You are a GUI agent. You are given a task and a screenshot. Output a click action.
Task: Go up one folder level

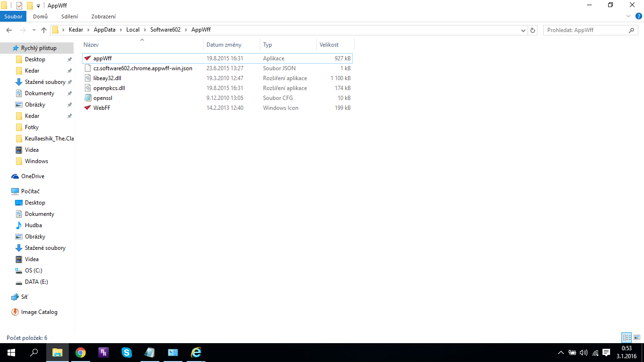(44, 30)
